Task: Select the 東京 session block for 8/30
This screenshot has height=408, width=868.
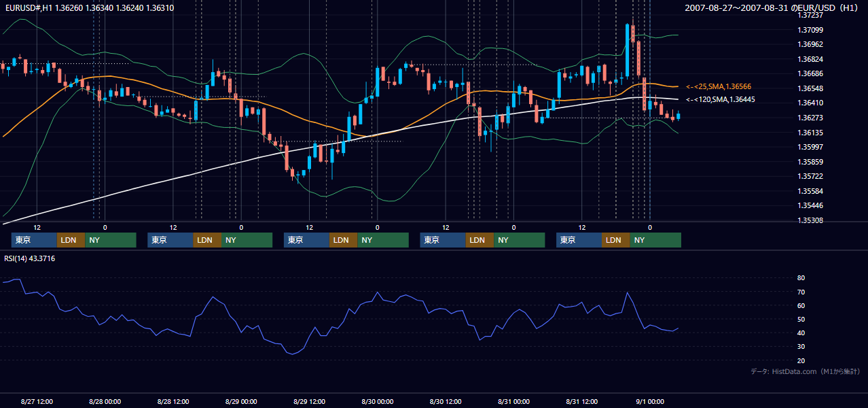Action: pos(443,240)
